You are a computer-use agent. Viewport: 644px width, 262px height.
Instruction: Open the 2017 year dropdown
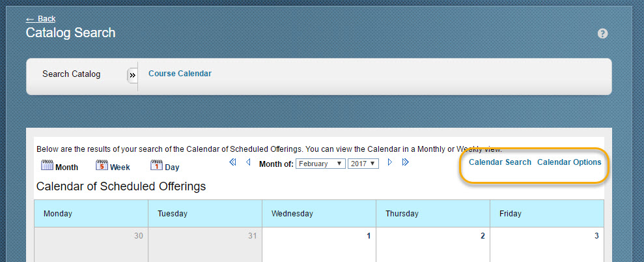point(363,164)
